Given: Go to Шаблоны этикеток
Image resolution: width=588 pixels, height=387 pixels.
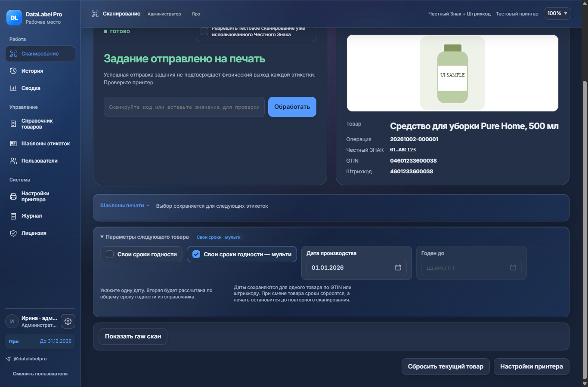Looking at the screenshot, I should point(40,144).
